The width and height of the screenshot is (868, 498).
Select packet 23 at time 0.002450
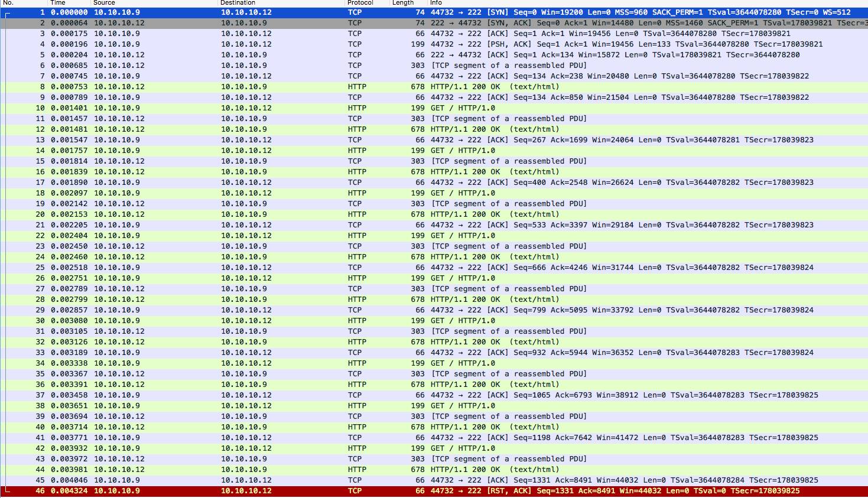click(x=434, y=246)
